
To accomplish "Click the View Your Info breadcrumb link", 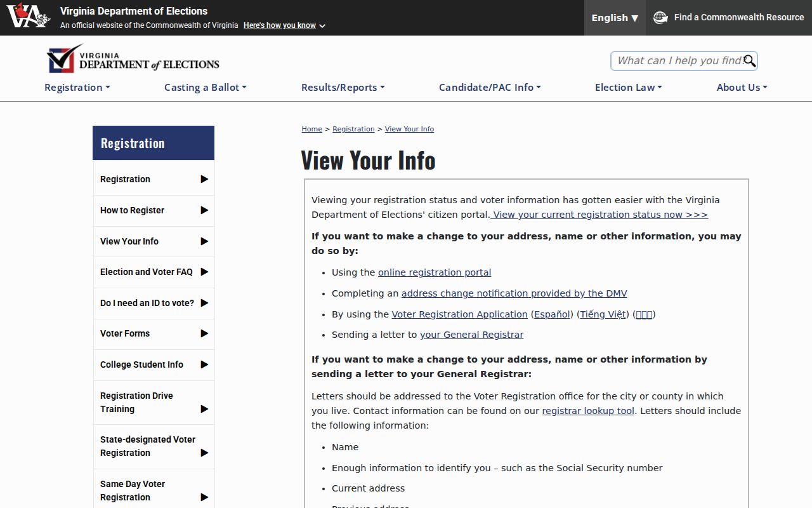I will point(409,129).
